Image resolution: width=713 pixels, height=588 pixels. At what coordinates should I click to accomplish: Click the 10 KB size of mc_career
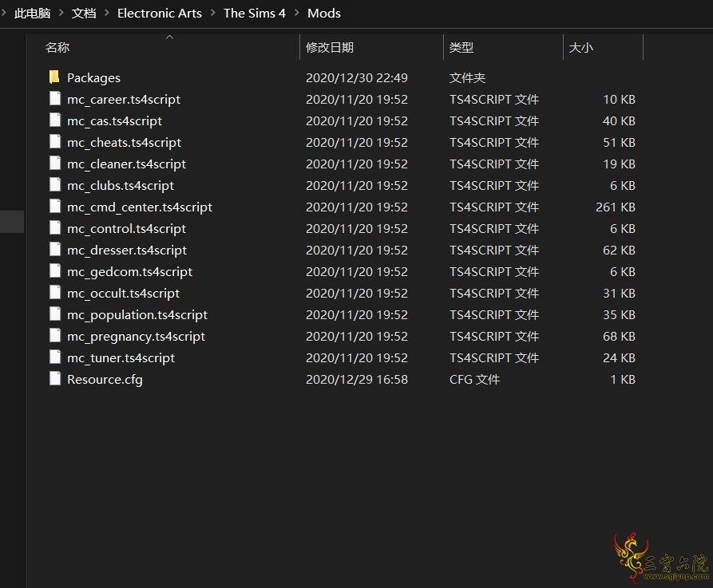620,99
